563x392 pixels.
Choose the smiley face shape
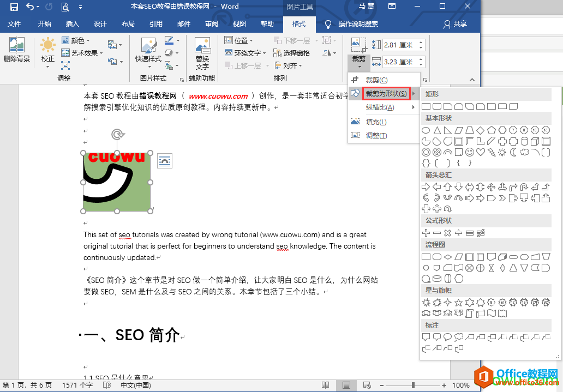[x=469, y=152]
